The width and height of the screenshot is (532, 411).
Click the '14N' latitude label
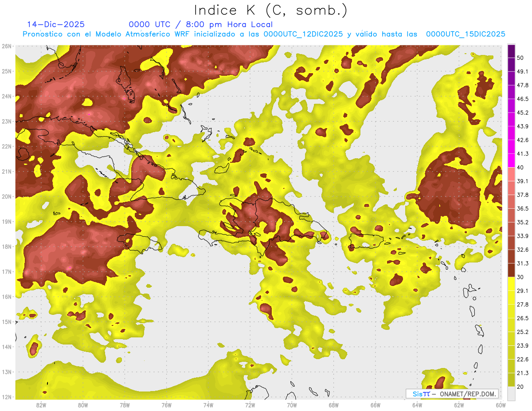[7, 347]
